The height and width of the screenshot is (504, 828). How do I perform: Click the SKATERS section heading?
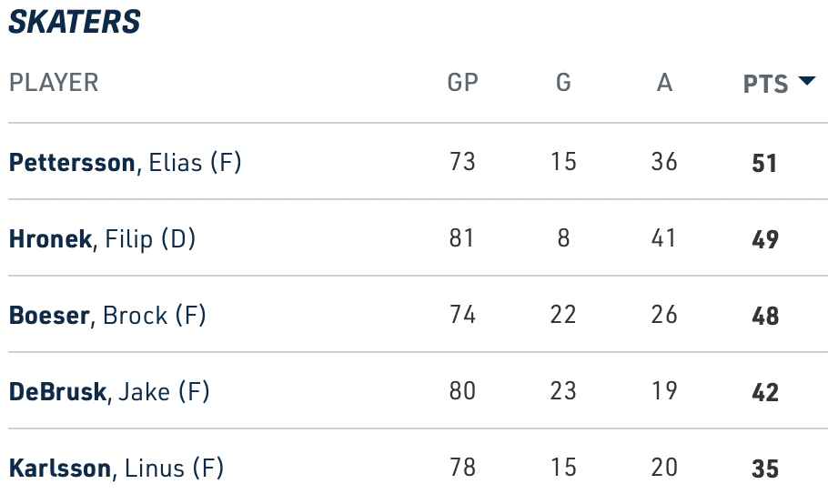75,22
